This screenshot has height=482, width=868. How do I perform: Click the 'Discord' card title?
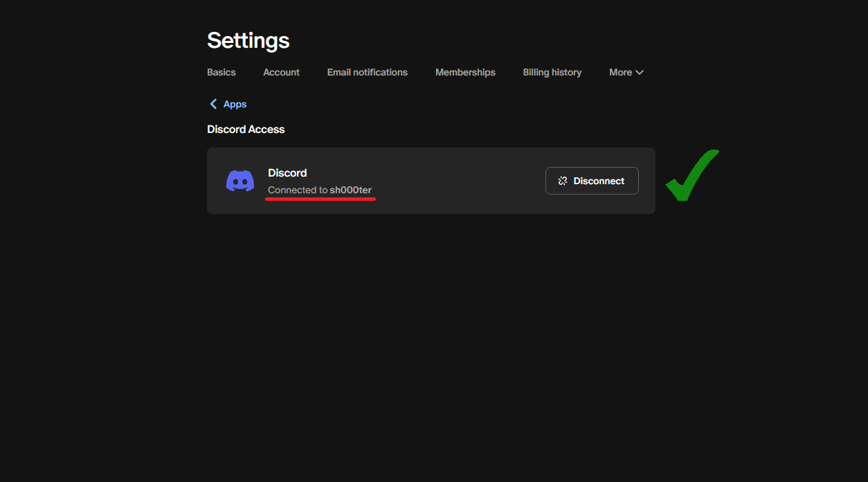tap(287, 172)
